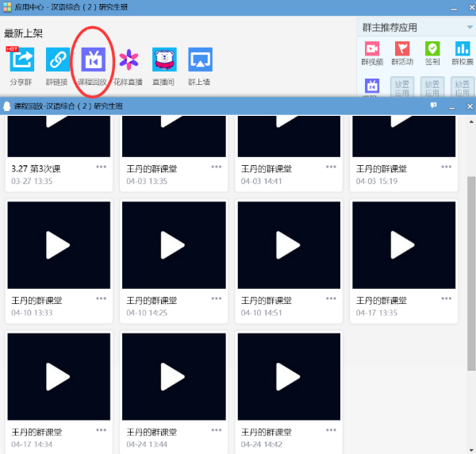
Task: Launch the 群上墙 app icon
Action: point(200,60)
